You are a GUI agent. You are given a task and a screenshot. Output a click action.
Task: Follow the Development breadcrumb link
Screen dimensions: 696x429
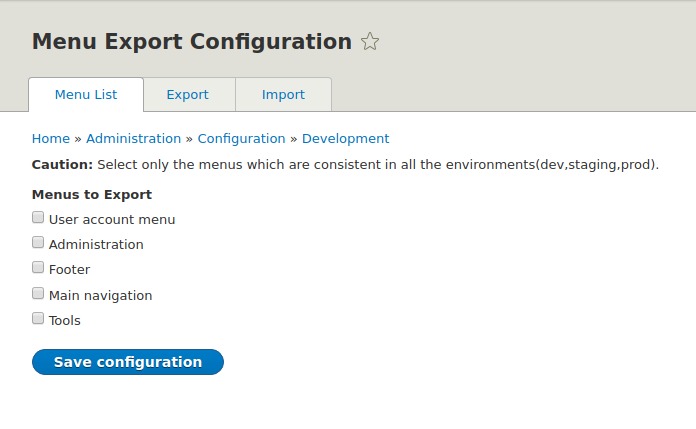point(345,139)
